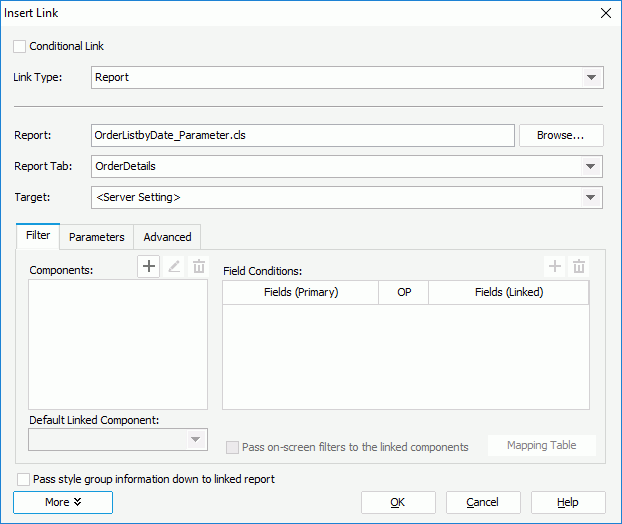Screen dimensions: 622x524
Task: Switch to the Parameters tab
Action: click(97, 237)
